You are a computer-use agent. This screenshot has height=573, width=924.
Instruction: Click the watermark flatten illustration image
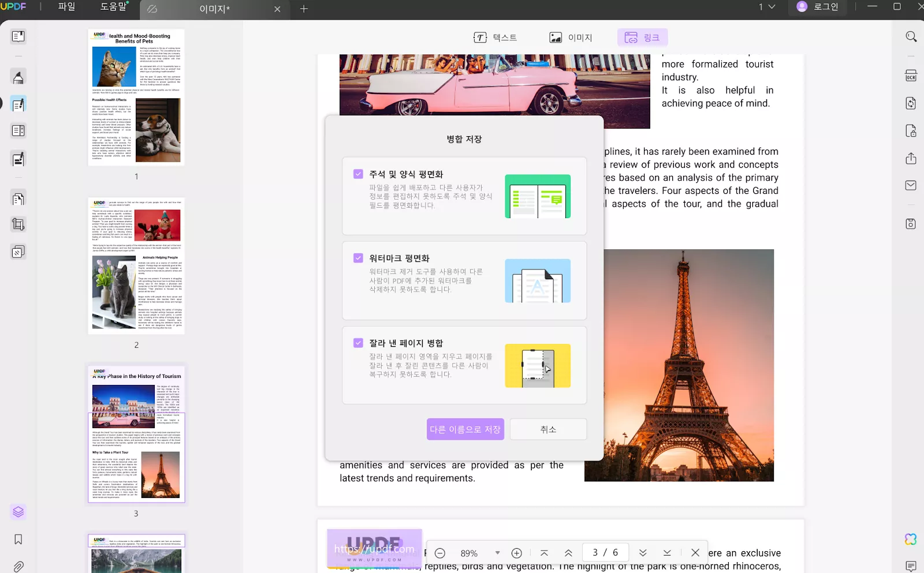tap(538, 281)
